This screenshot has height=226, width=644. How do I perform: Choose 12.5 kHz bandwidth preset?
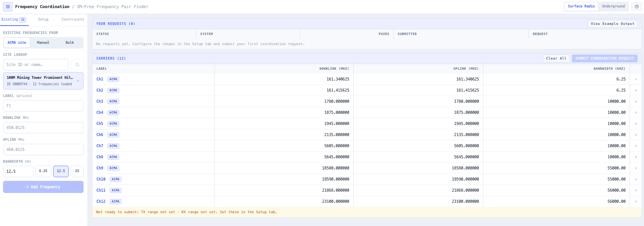[61, 171]
